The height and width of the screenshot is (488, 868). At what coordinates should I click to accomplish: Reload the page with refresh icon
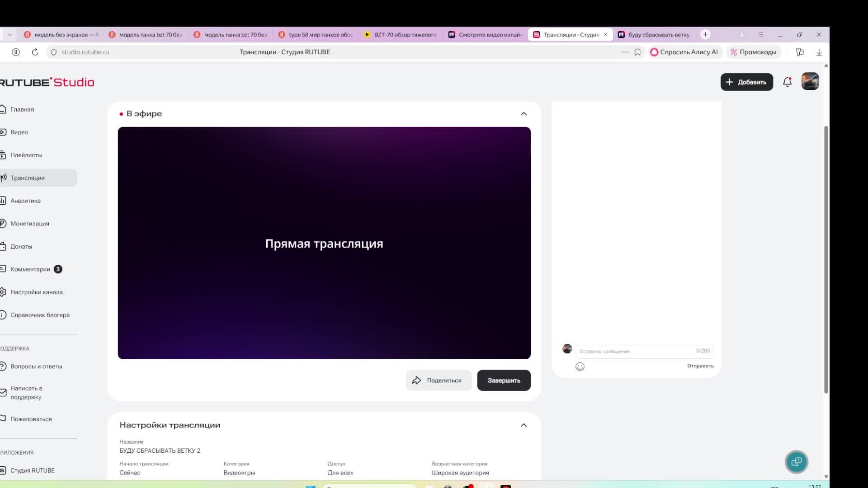[x=35, y=52]
